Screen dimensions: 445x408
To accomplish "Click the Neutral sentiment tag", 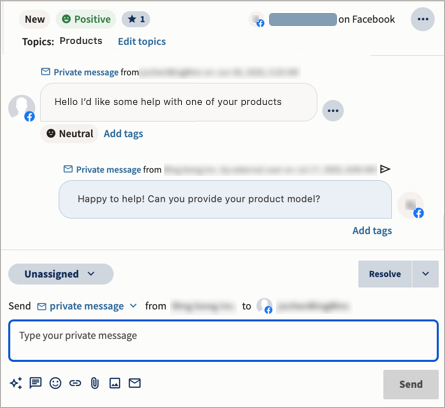I will [x=69, y=134].
